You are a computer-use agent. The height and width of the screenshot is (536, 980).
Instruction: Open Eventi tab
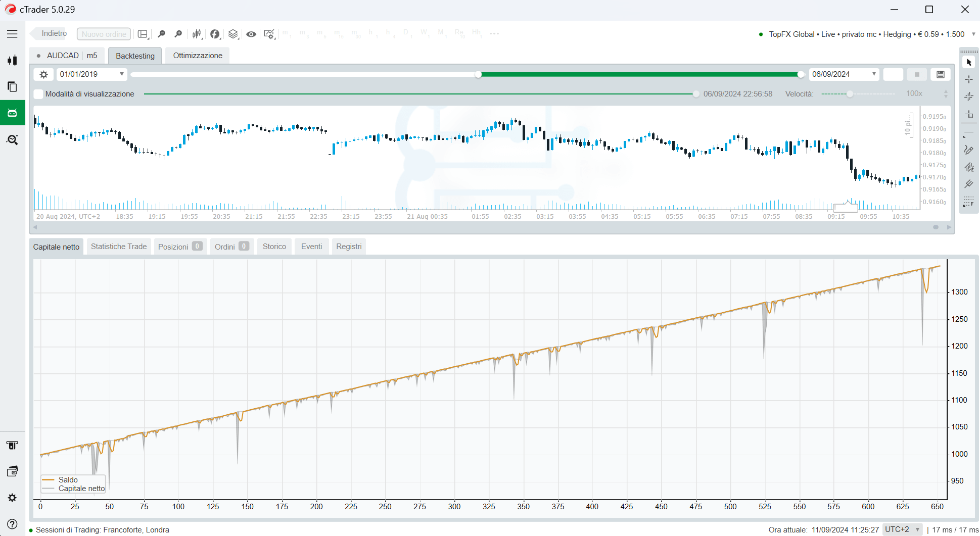pos(311,247)
